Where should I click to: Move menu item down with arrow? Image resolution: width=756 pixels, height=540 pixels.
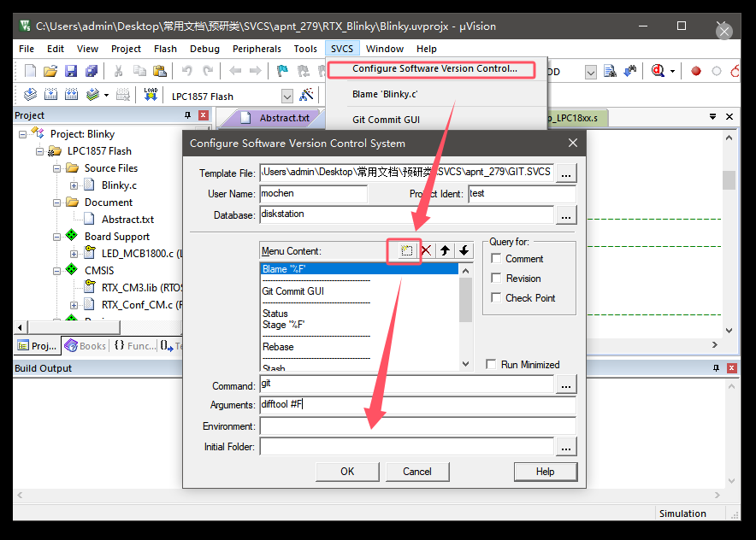[x=464, y=250]
